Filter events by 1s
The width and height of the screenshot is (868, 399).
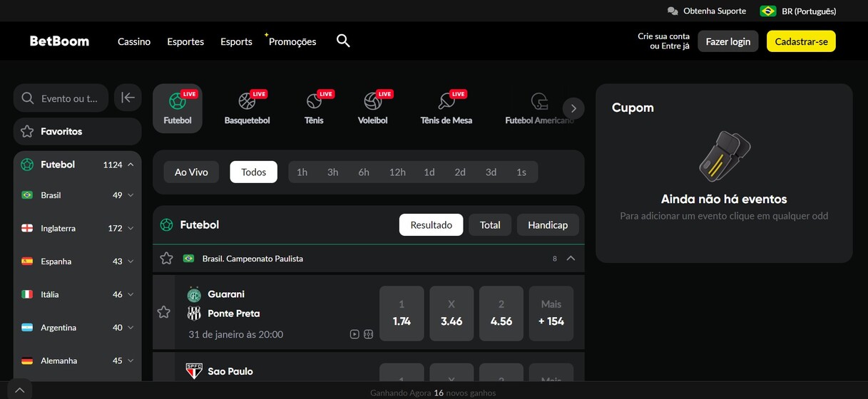[x=521, y=172]
